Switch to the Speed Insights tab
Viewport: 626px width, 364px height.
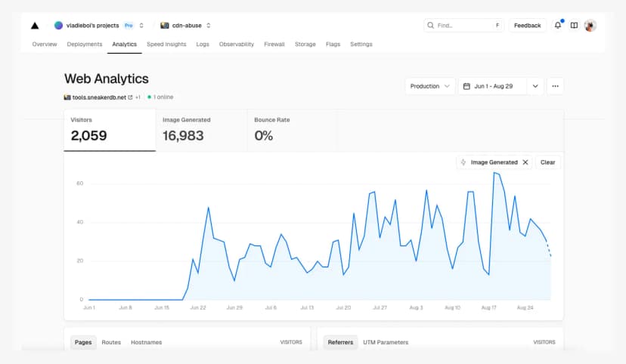pyautogui.click(x=166, y=45)
